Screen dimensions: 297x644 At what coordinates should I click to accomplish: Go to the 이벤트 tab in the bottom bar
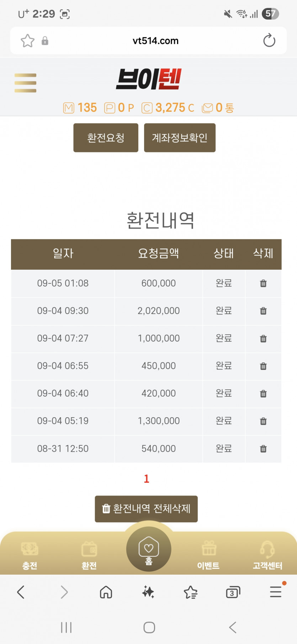(208, 556)
